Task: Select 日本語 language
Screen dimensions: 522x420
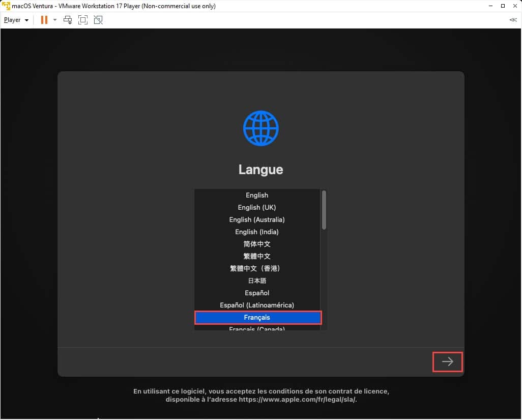Action: pos(257,281)
